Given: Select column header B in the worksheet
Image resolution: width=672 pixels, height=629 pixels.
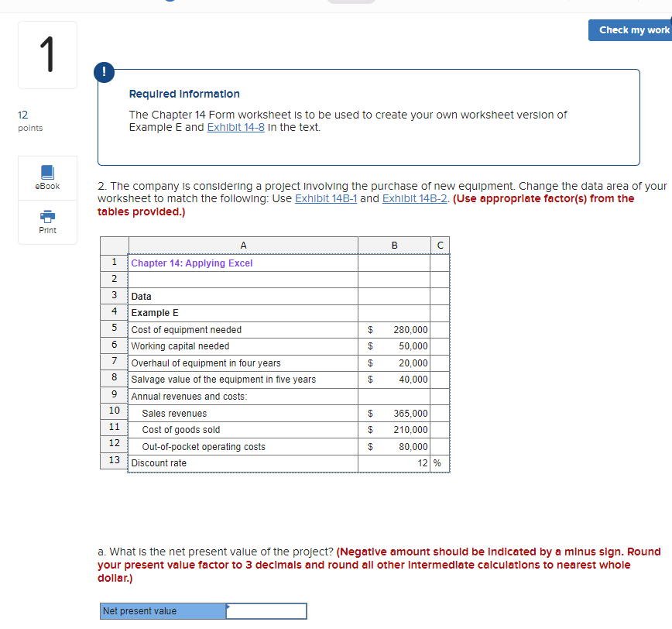Looking at the screenshot, I should (394, 246).
